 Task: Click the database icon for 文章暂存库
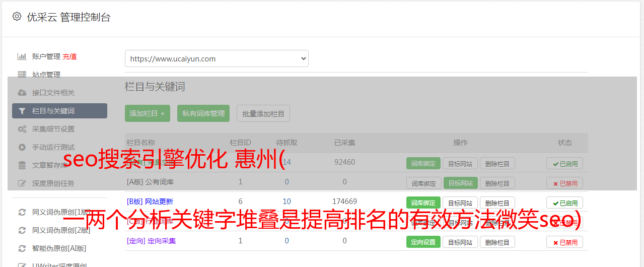(x=22, y=165)
